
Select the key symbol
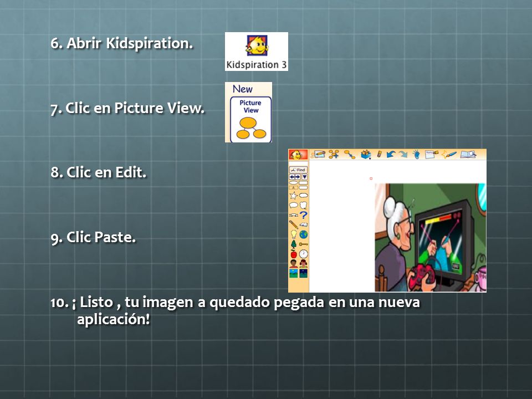pyautogui.click(x=303, y=244)
